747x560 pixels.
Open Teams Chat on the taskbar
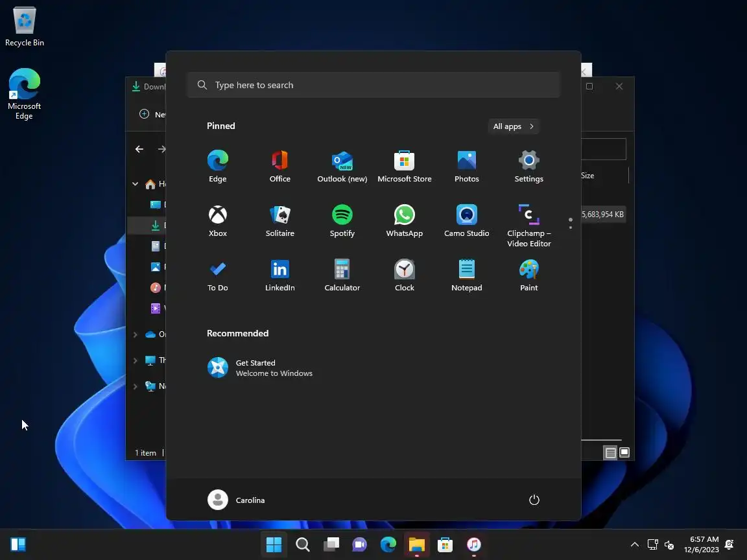[x=360, y=544]
